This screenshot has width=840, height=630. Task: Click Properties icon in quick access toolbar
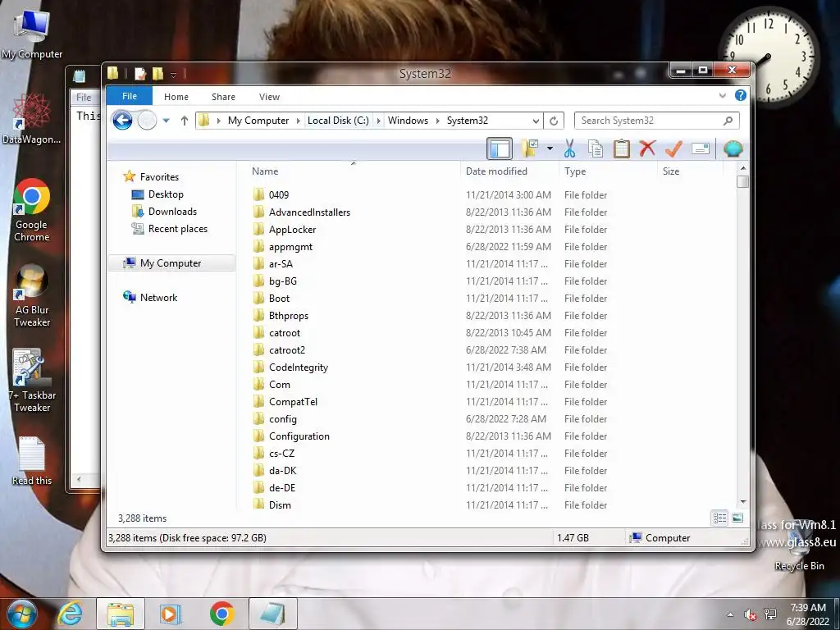[x=140, y=73]
